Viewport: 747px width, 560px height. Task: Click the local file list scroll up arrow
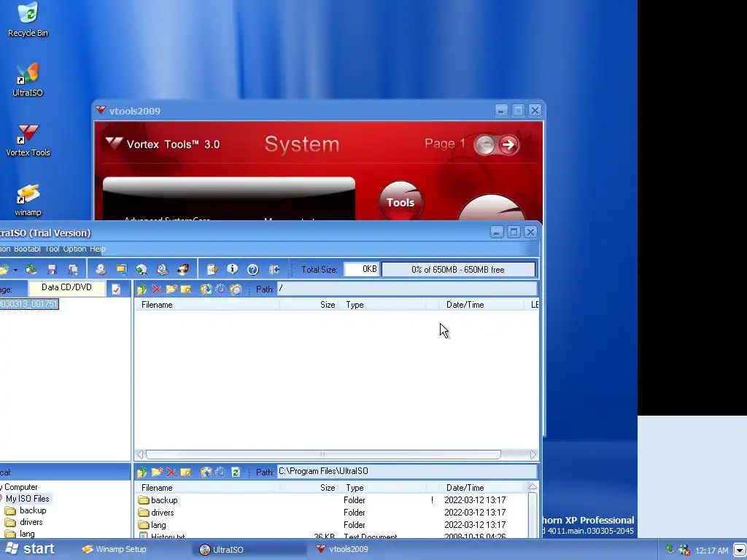533,486
